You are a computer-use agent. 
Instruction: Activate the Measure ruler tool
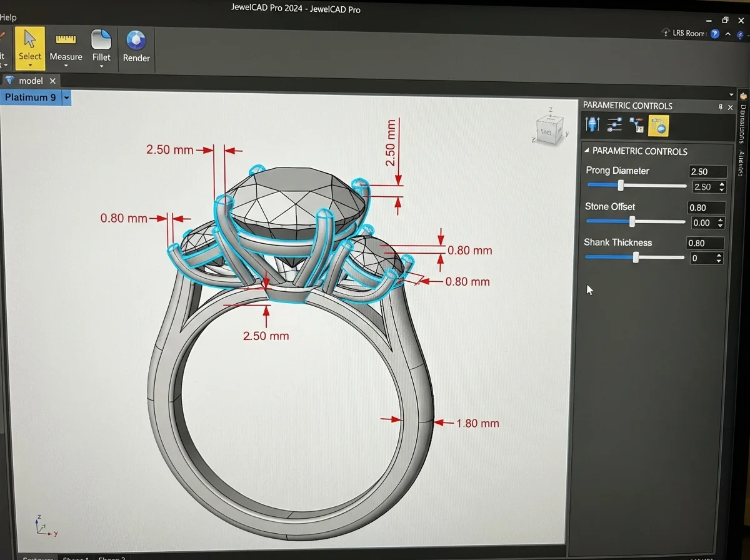pos(66,45)
